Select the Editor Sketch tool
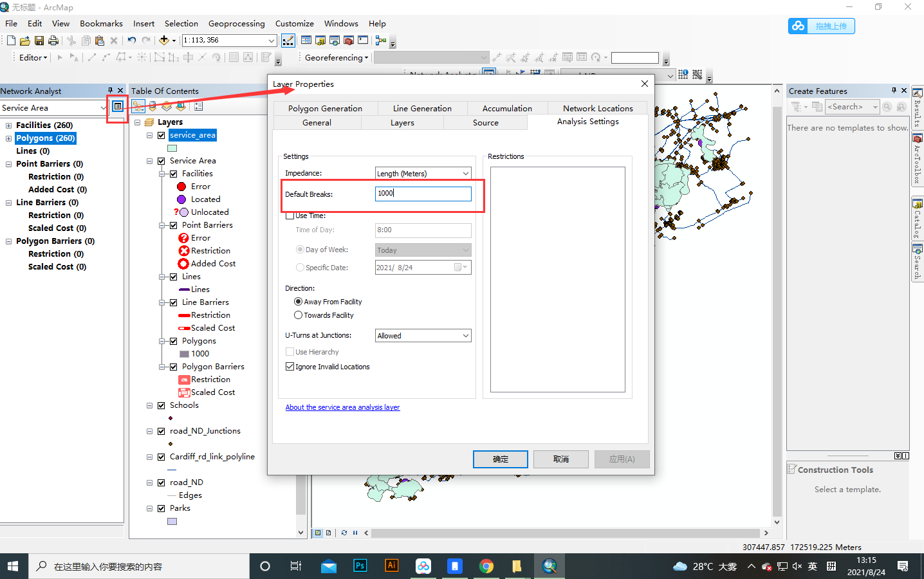 click(x=92, y=57)
